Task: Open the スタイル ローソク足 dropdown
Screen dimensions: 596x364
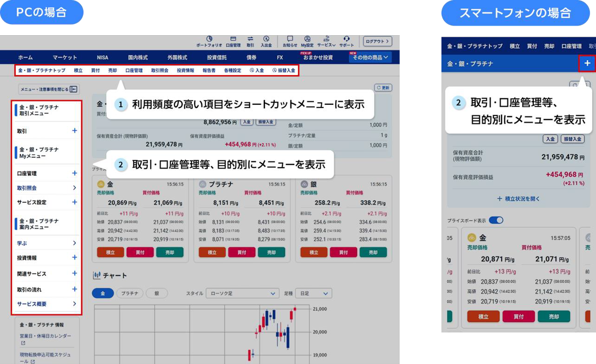Action: pos(242,294)
